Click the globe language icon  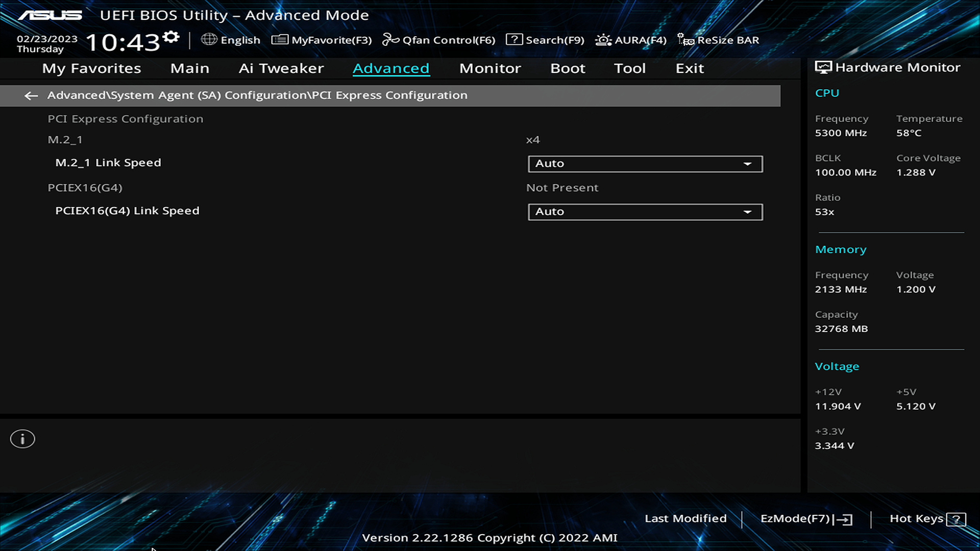(209, 39)
